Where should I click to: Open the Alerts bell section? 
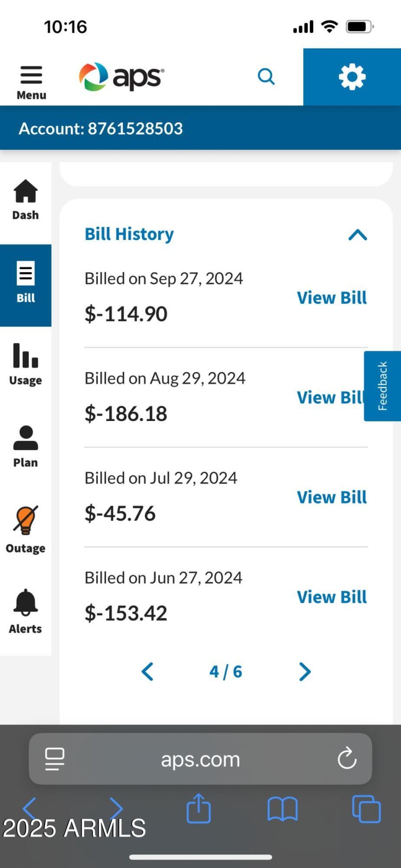point(26,611)
